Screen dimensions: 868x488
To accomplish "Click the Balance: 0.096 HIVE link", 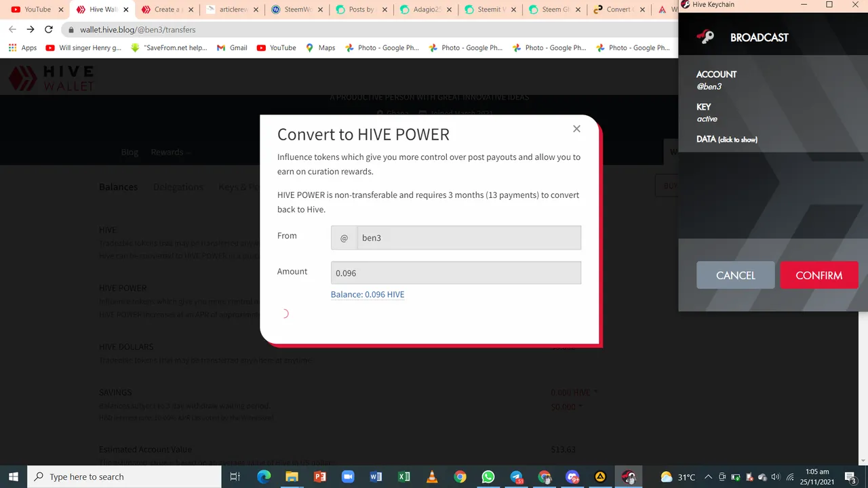I will pos(368,294).
